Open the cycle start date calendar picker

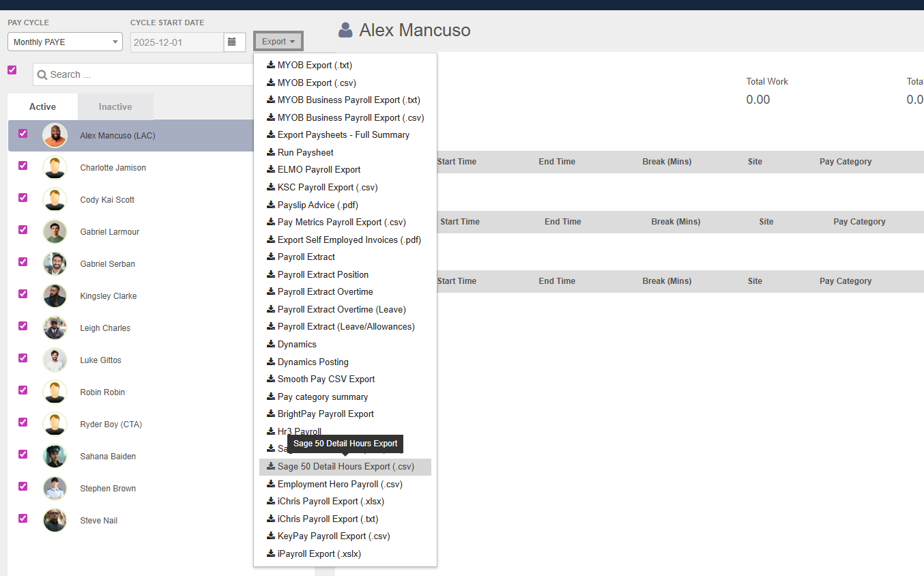coord(232,42)
